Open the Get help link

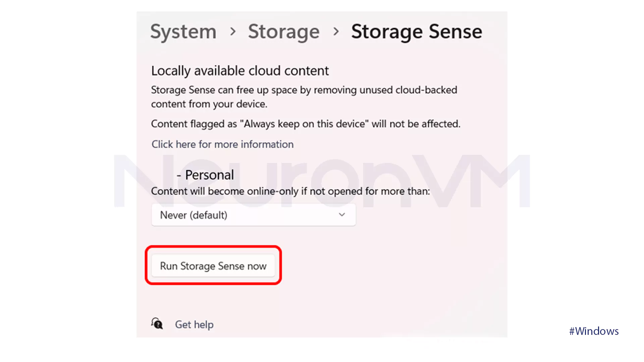click(x=194, y=324)
